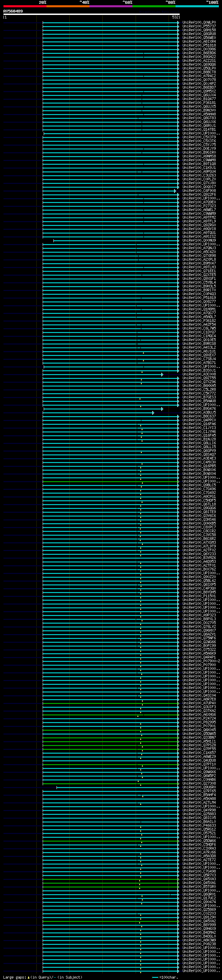This screenshot has width=222, height=980.
Task: Open hit UniRef100_A3BUJ5
Action: [x=199, y=413]
